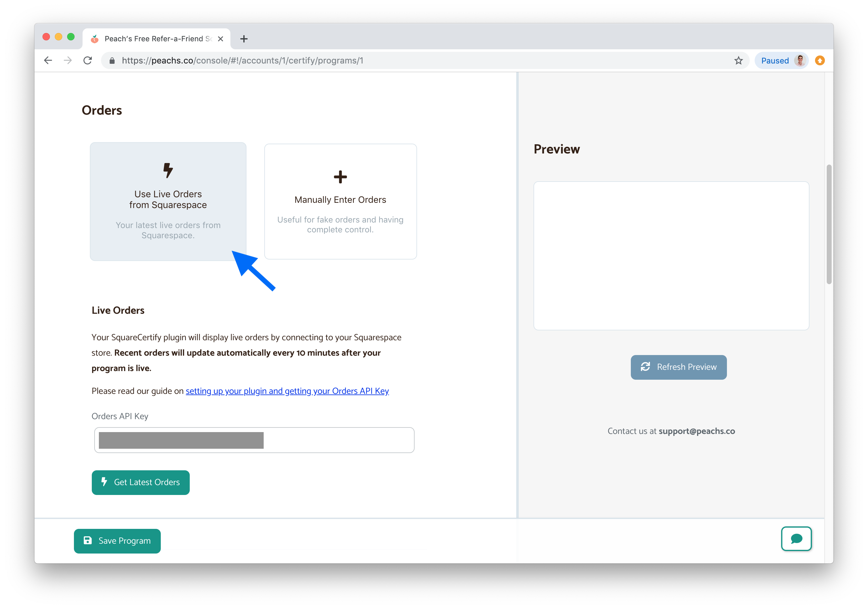The height and width of the screenshot is (609, 868).
Task: Click the orange update extension icon
Action: pyautogui.click(x=820, y=60)
